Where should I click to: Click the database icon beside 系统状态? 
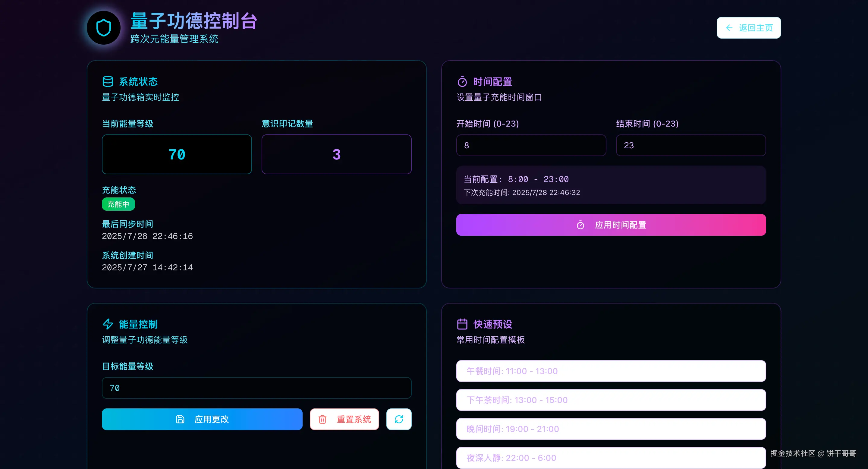[x=108, y=82]
